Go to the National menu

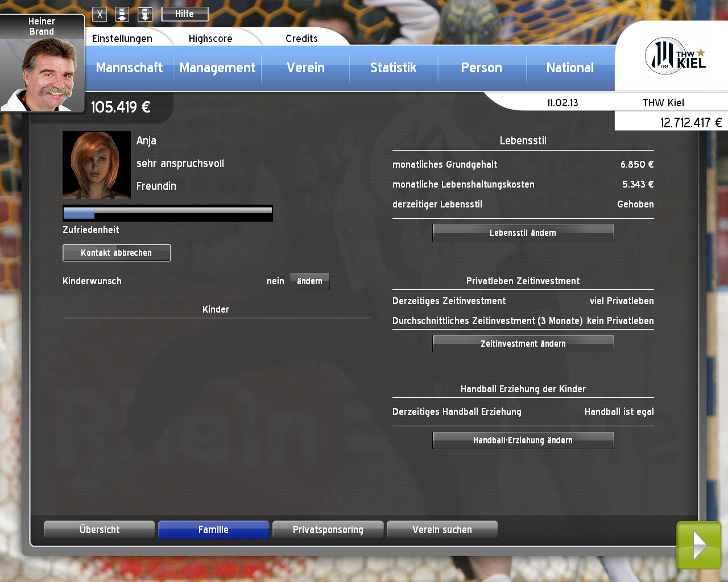pyautogui.click(x=570, y=68)
